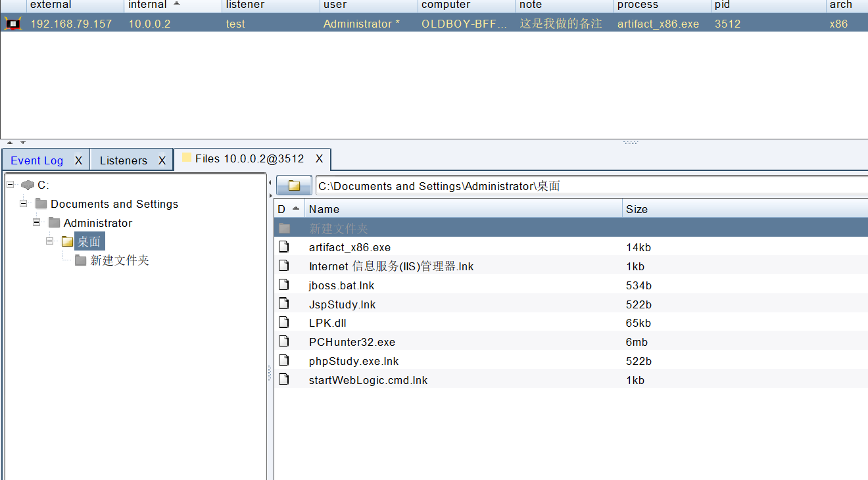
Task: Close the Files 10.0.0.2@3512 tab
Action: tap(320, 159)
